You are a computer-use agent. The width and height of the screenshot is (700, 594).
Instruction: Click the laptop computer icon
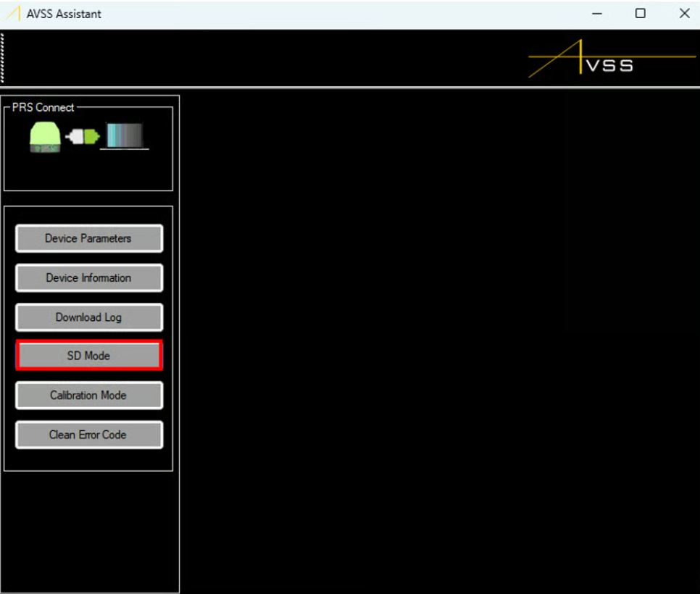point(125,136)
